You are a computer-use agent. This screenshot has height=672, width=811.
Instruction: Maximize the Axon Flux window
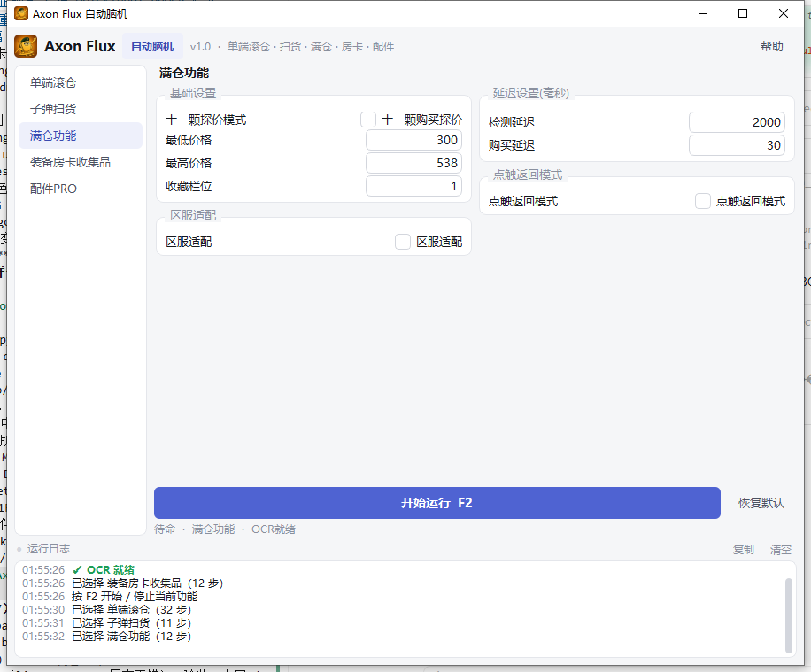[x=743, y=13]
